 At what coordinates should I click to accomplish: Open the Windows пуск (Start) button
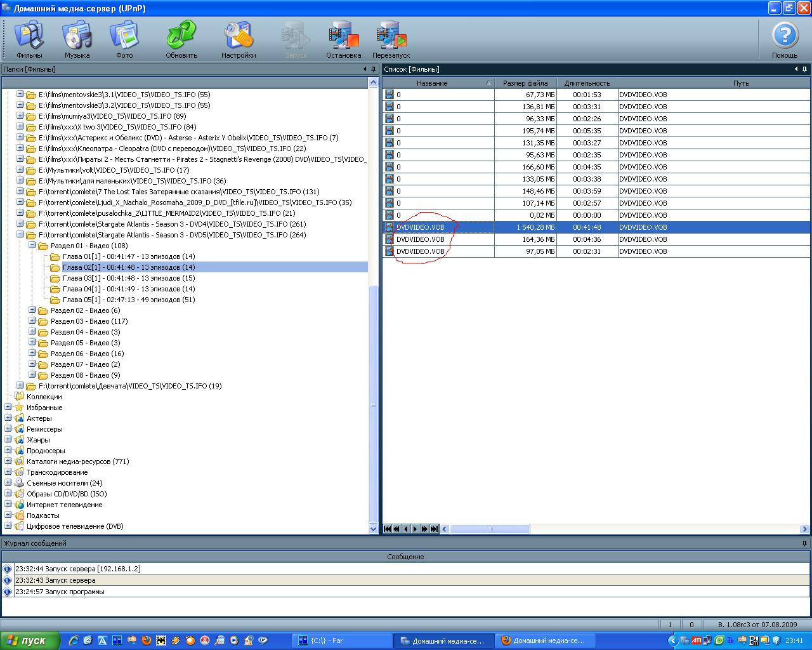[x=30, y=640]
